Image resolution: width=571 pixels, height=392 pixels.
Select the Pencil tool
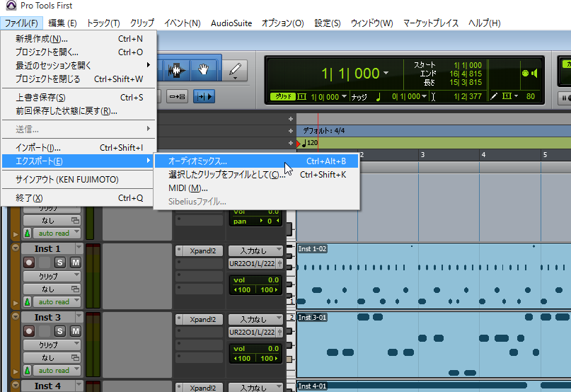coord(235,70)
